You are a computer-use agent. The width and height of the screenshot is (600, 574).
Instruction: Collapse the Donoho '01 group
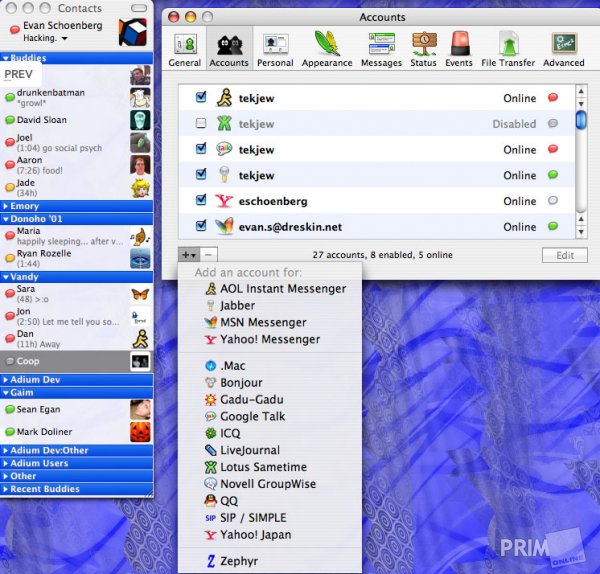pyautogui.click(x=6, y=219)
